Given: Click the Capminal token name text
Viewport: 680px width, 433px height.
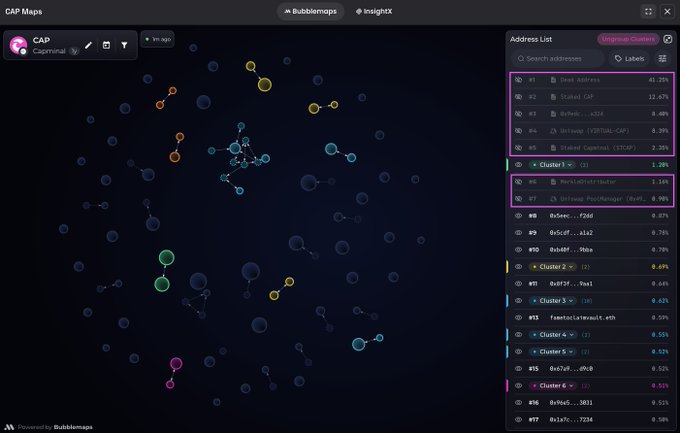Looking at the screenshot, I should click(49, 51).
